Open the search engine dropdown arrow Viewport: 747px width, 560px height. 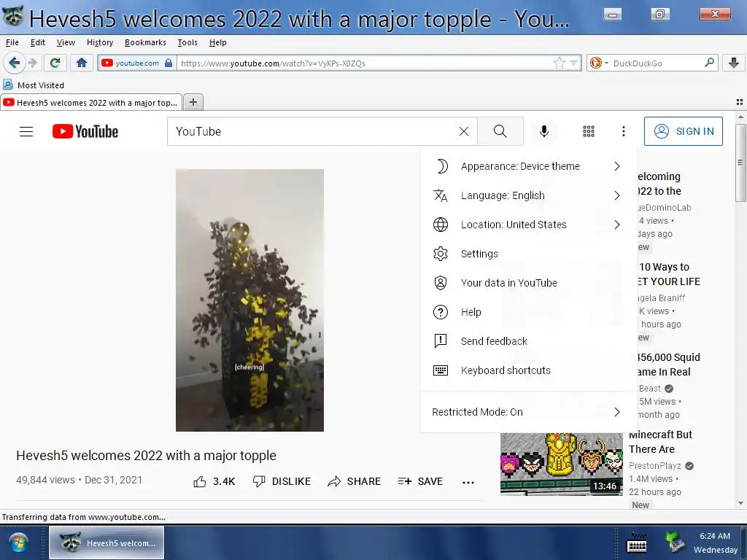(x=606, y=63)
